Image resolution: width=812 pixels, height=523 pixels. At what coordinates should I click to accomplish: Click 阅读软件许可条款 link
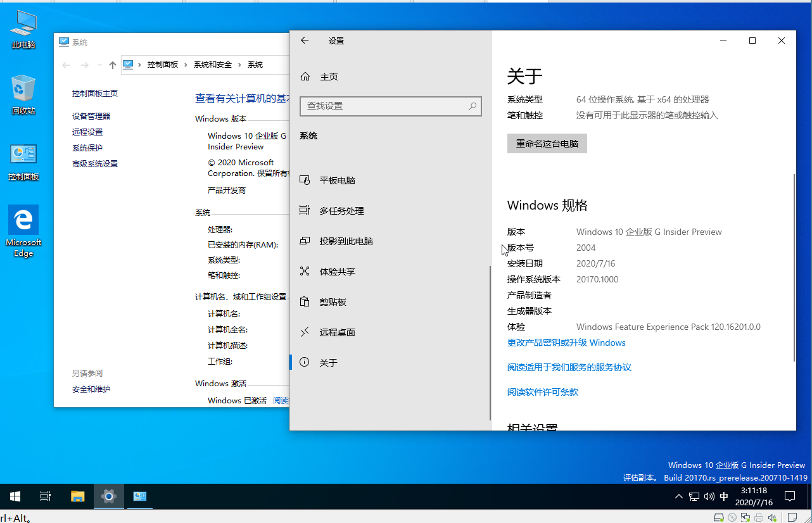point(543,392)
